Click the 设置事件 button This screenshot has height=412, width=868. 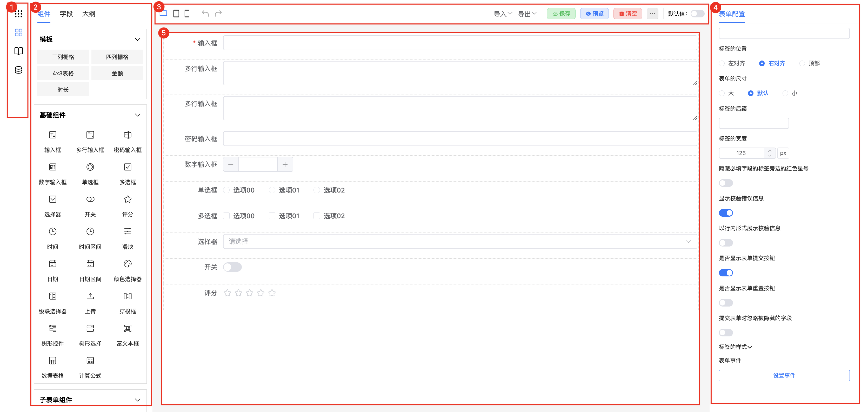click(784, 376)
